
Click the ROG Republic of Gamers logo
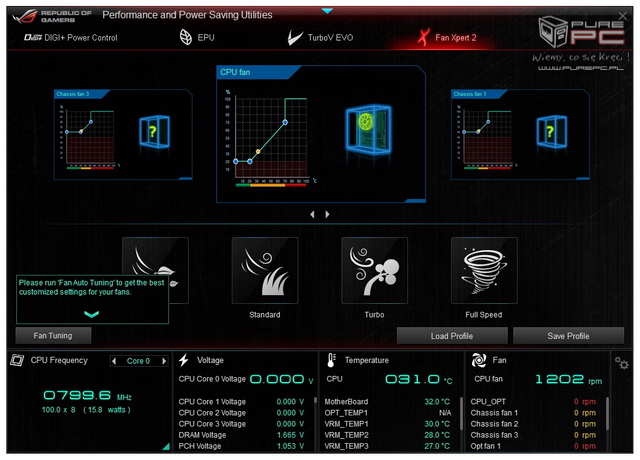coord(52,17)
